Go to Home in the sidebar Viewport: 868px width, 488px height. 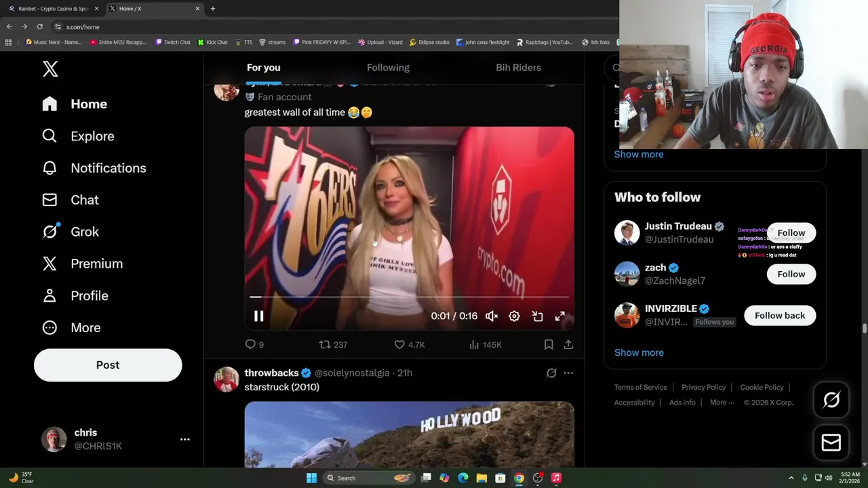(x=75, y=104)
